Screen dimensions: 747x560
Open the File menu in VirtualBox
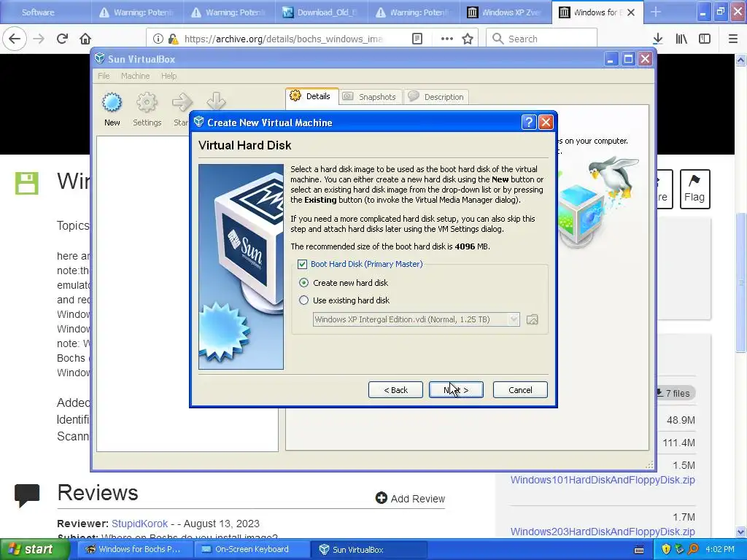pos(104,76)
